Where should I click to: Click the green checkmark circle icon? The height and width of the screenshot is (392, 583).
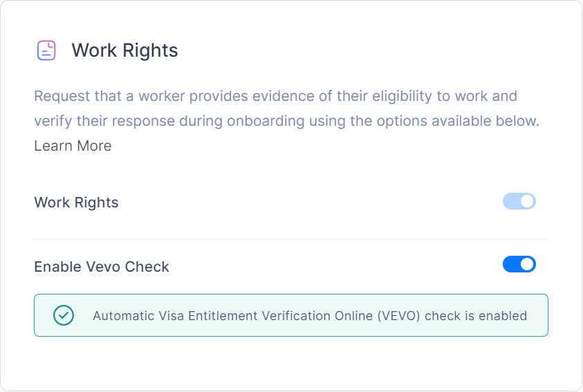(64, 316)
